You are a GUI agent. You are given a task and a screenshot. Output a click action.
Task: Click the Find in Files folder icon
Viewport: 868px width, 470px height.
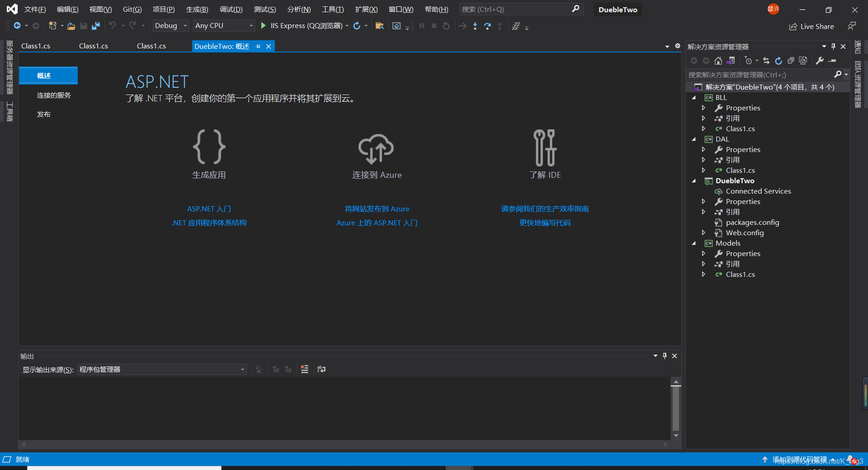click(380, 26)
